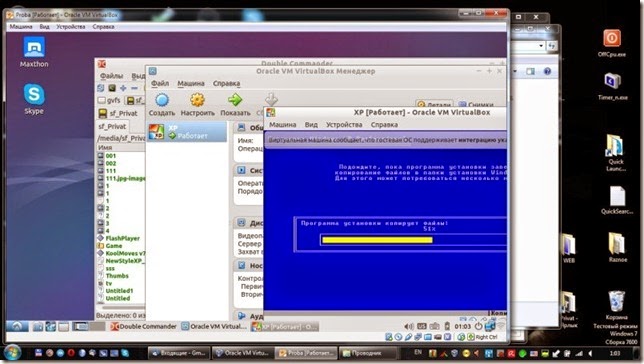644x364 pixels.
Task: Click greyed-out down arrow in VirtualBox Manager toolbar
Action: pos(271,99)
